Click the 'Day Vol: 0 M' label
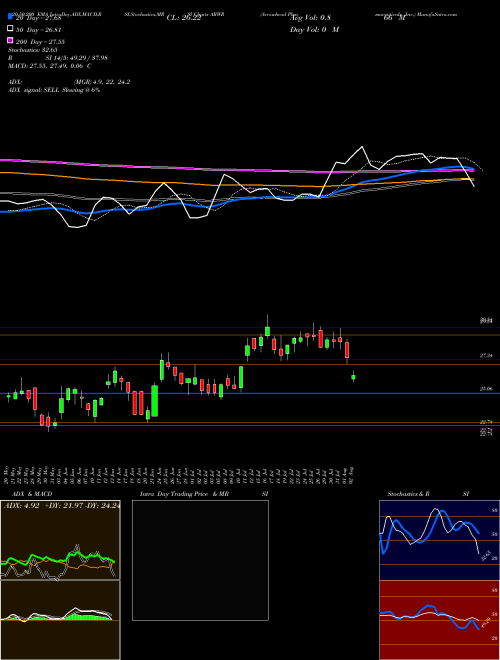This screenshot has height=660, width=500. 314,29
